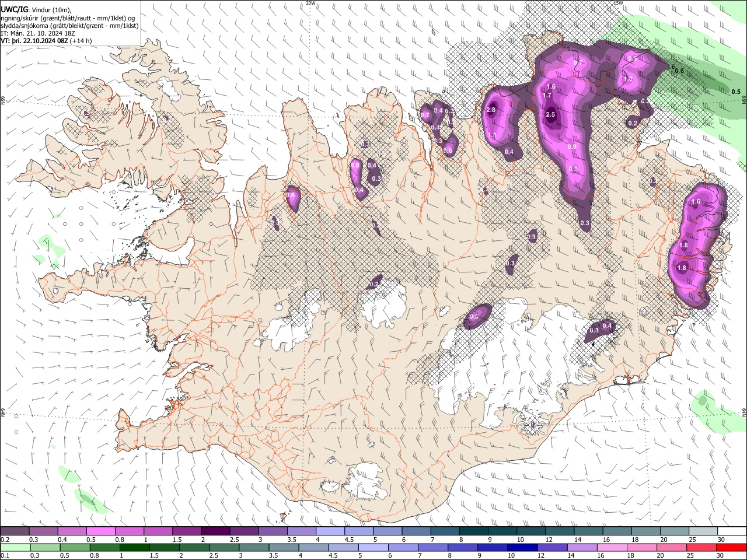This screenshot has height=560, width=747.
Task: Select the dark teal snow-scale swatch between 8 and 9
Action: [474, 531]
